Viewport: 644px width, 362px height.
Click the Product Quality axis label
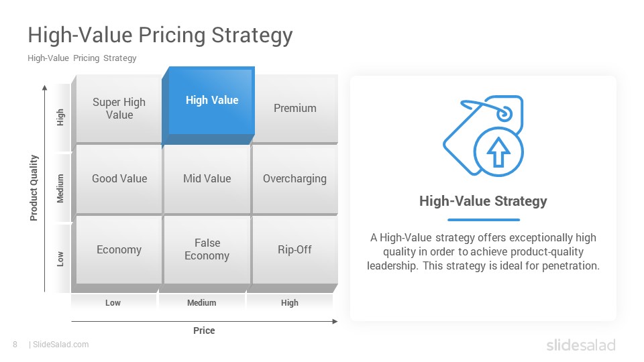click(x=34, y=188)
